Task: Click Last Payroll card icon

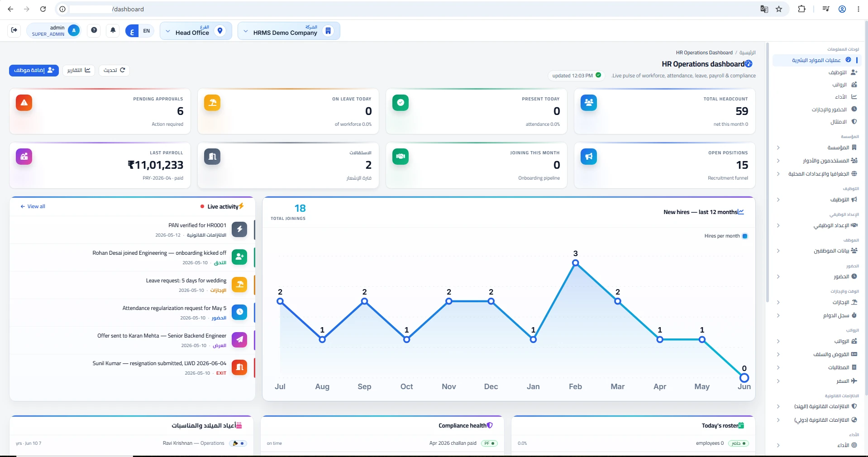Action: (x=24, y=157)
